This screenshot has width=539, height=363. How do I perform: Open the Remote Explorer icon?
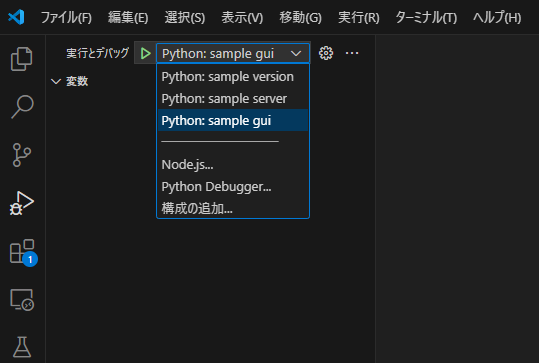point(22,300)
